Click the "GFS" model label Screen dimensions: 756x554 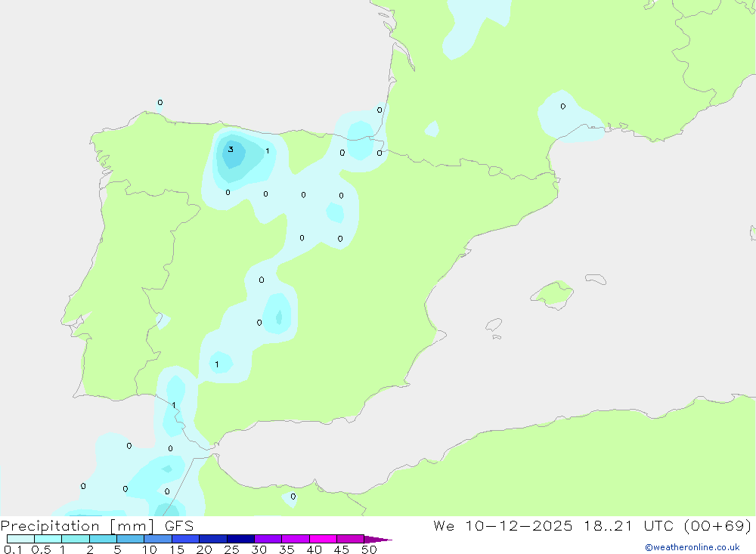pyautogui.click(x=179, y=526)
